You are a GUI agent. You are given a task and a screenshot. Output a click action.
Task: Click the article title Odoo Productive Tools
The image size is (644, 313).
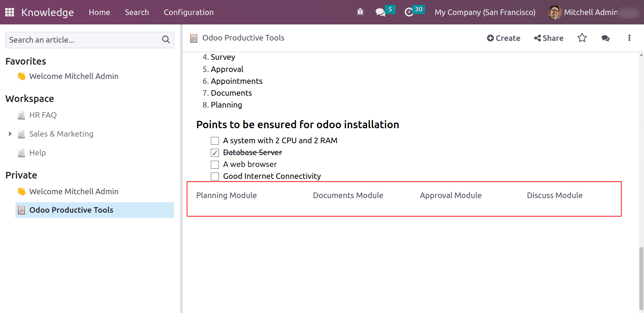pos(243,38)
